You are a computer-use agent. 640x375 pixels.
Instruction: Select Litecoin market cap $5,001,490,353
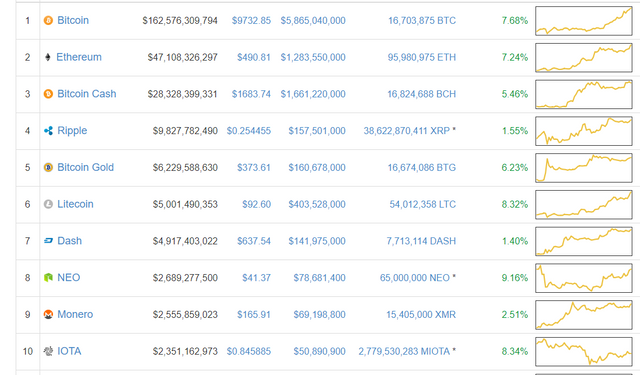(x=185, y=204)
